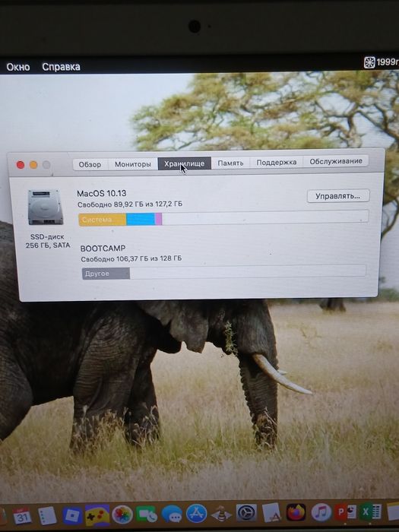The width and height of the screenshot is (399, 532).
Task: Close the system info window
Action: pyautogui.click(x=21, y=165)
